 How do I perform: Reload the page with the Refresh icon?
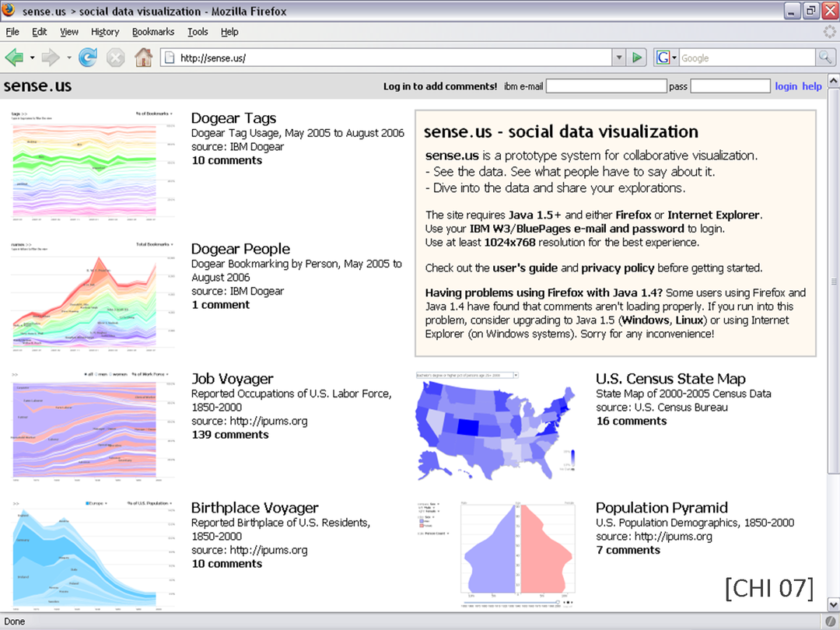(x=88, y=58)
